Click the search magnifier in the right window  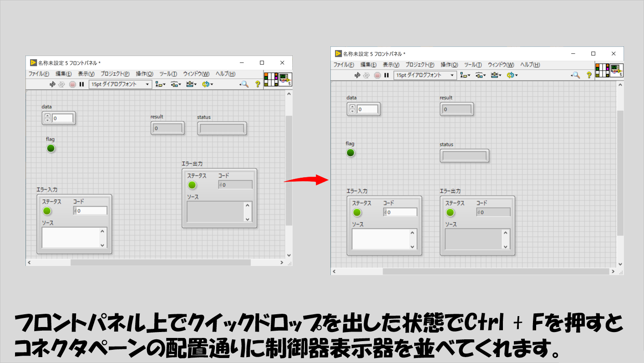pos(576,75)
